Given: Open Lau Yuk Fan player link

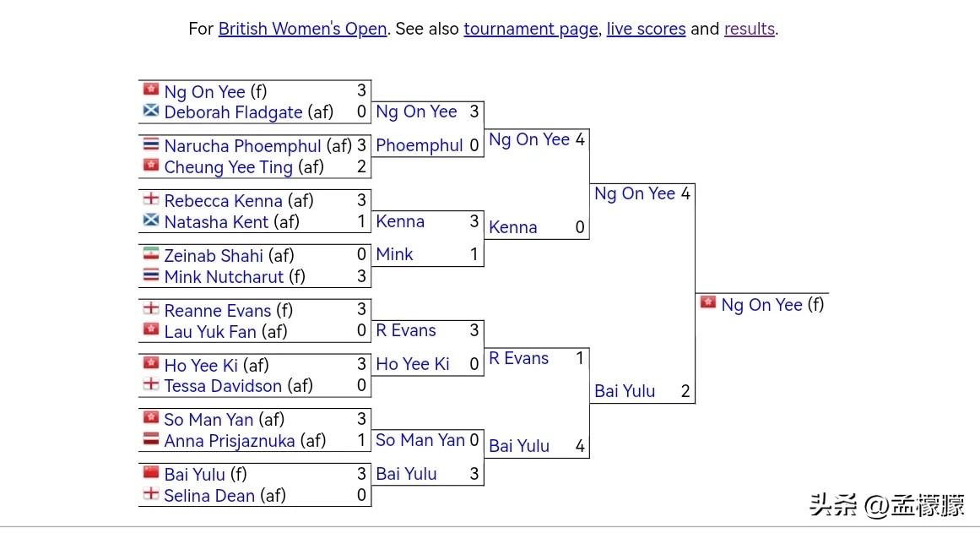Looking at the screenshot, I should (210, 332).
